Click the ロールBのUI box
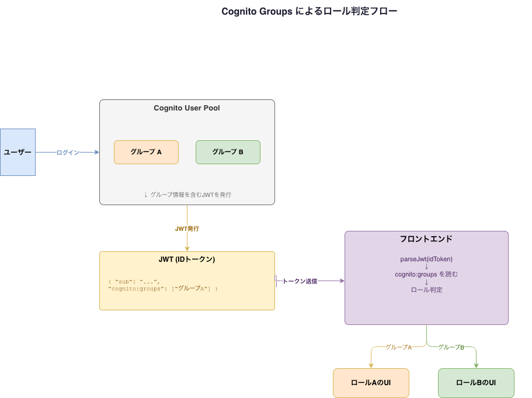532x398 pixels. (475, 383)
